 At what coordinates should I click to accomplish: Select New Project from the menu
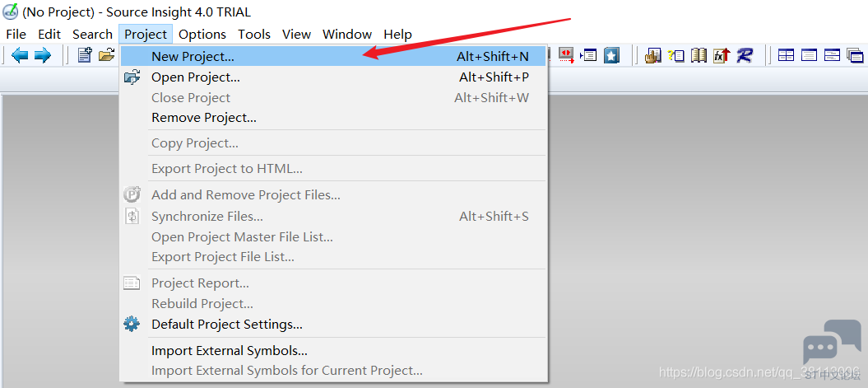click(x=193, y=57)
